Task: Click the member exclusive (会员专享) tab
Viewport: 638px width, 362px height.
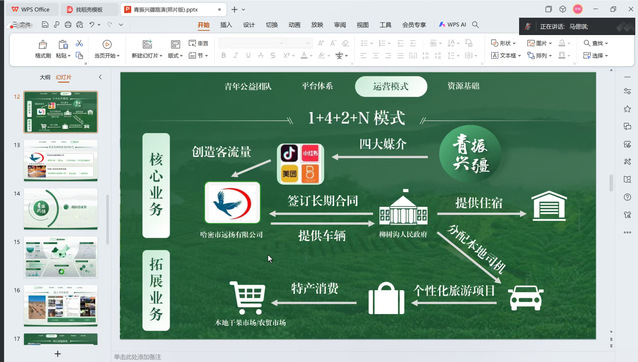Action: pyautogui.click(x=414, y=25)
